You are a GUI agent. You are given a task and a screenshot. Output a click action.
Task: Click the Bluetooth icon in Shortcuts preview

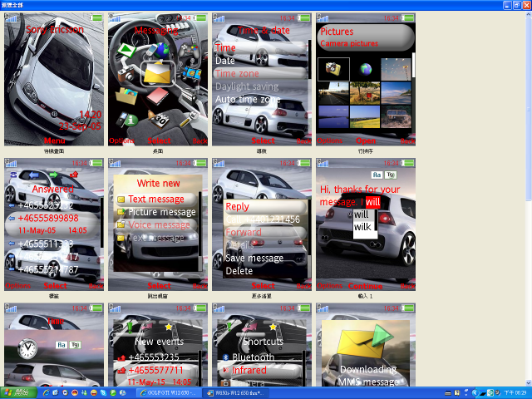pyautogui.click(x=225, y=357)
